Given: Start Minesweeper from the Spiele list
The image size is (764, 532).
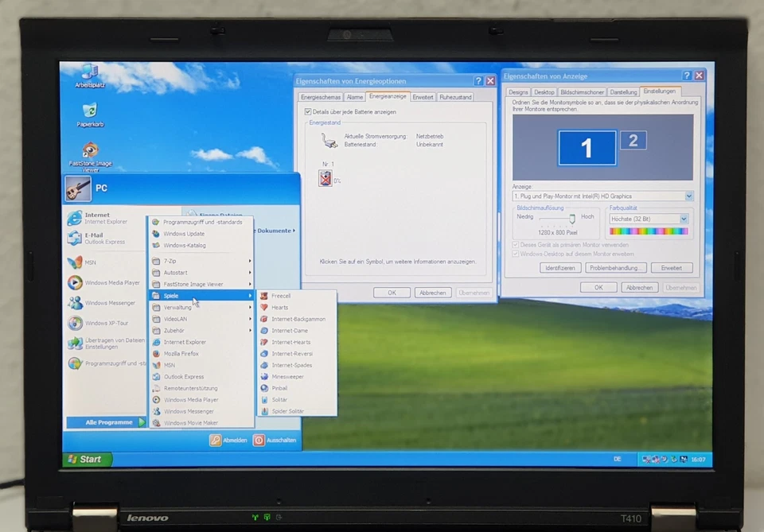Looking at the screenshot, I should (x=289, y=376).
